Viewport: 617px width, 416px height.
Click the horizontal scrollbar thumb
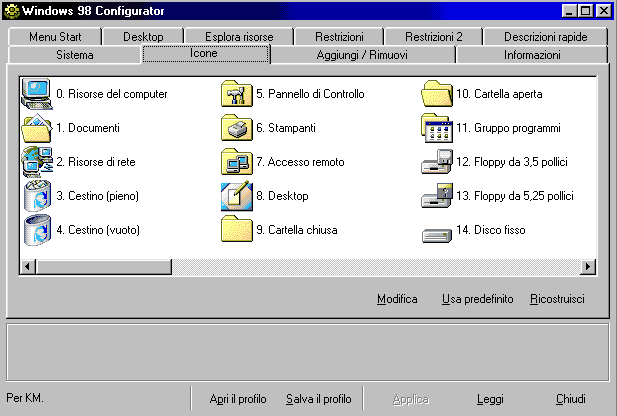point(104,266)
